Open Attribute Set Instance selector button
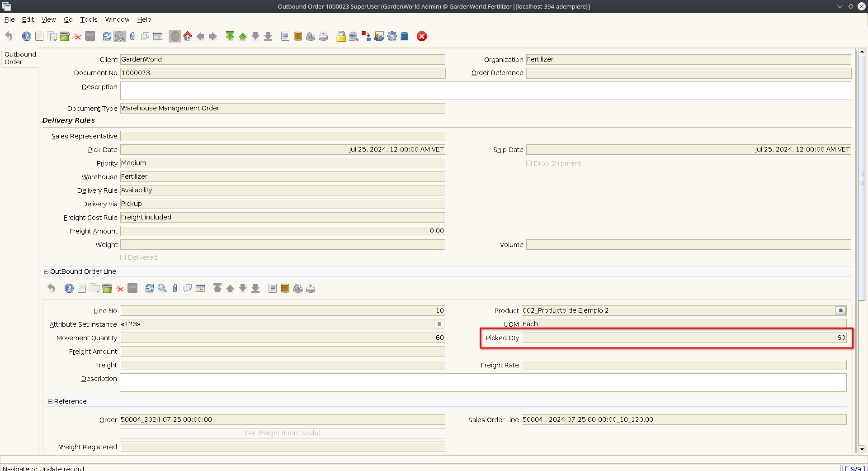Viewport: 868px width, 471px height. tap(439, 324)
